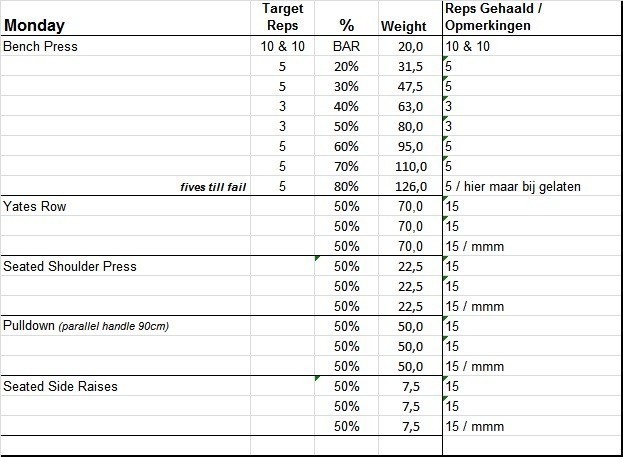Click the Seated Side Raises cell
623x457 pixels.
coord(61,386)
